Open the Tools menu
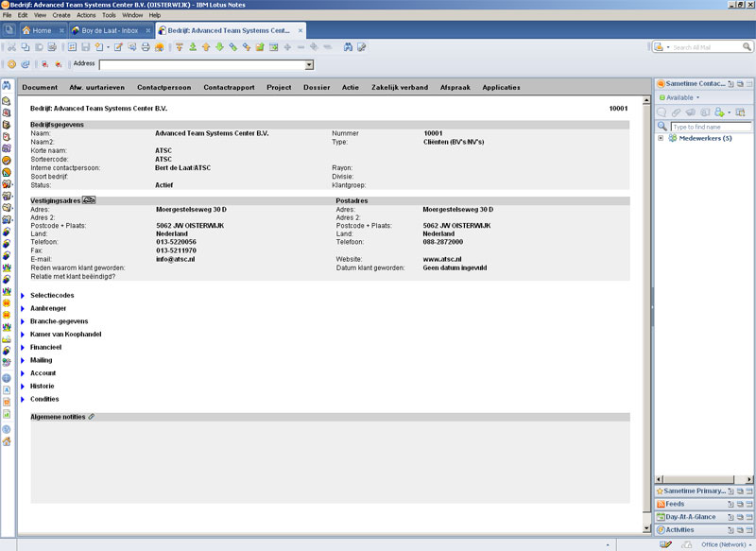Screen dimensions: 756x551 tap(109, 15)
